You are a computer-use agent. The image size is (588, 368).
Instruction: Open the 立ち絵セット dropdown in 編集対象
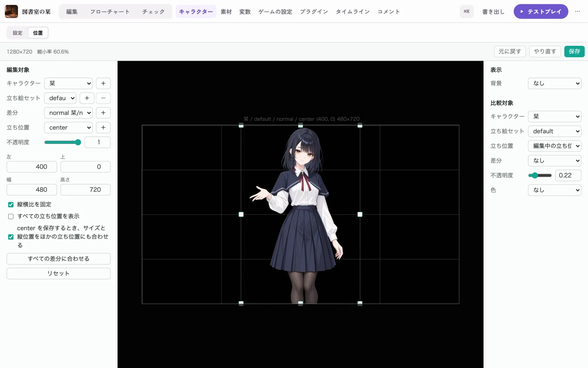60,98
